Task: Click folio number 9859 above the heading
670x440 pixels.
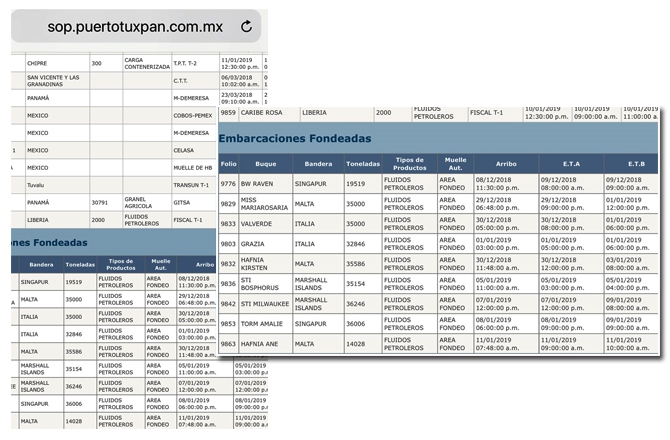Action: point(228,112)
